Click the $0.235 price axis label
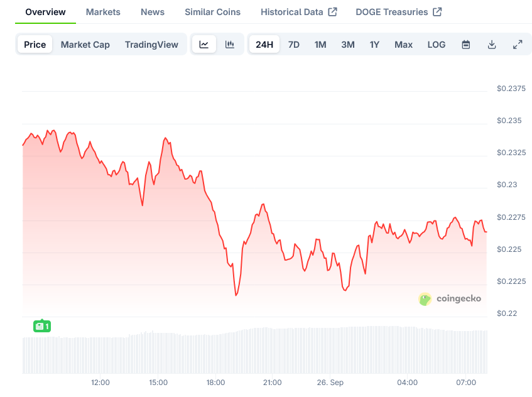The height and width of the screenshot is (397, 532). (x=509, y=121)
